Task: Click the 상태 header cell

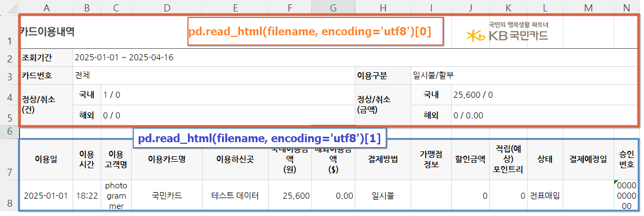Action: tap(545, 160)
